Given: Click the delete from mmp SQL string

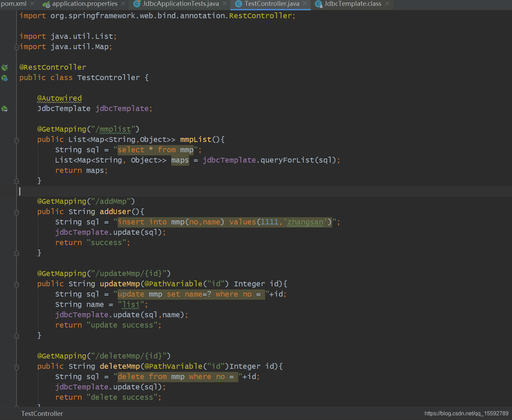Looking at the screenshot, I should pos(178,377).
